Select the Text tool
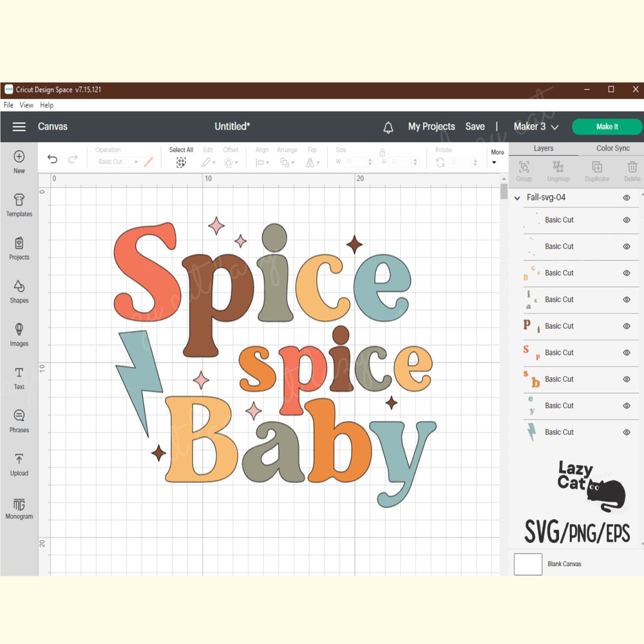Viewport: 644px width, 644px height. pos(19,377)
